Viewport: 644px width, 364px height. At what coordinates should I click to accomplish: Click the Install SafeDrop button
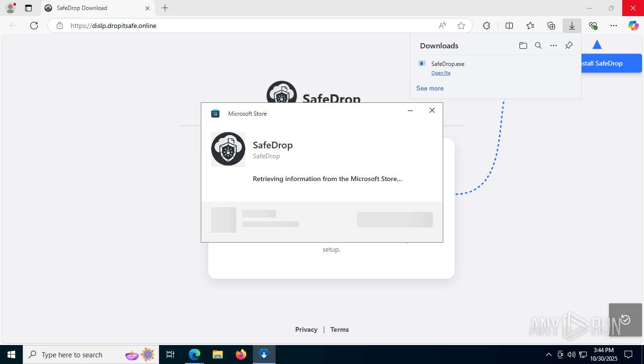(611, 63)
